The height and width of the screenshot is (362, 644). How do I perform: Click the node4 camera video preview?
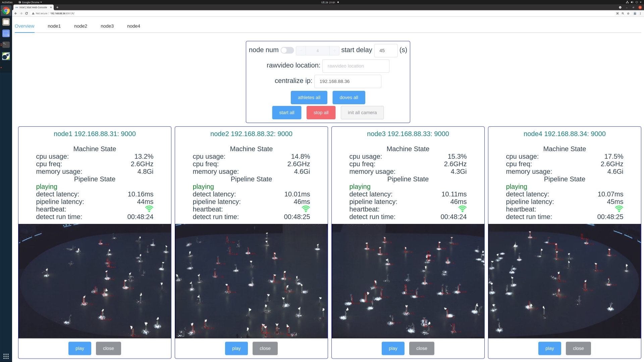[565, 281]
